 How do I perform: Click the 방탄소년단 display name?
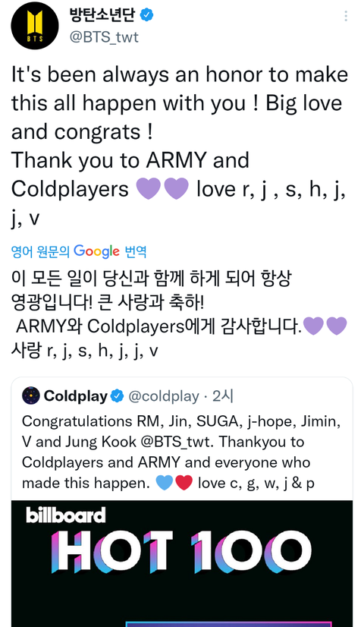pyautogui.click(x=103, y=14)
